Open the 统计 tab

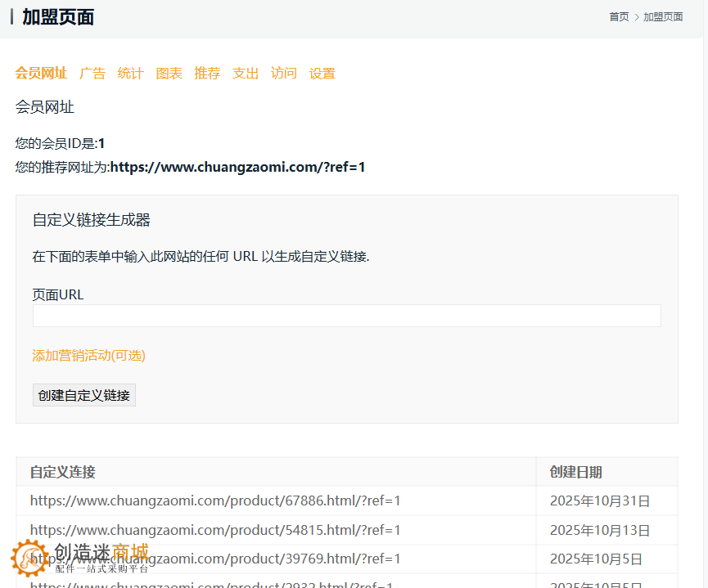(x=130, y=73)
